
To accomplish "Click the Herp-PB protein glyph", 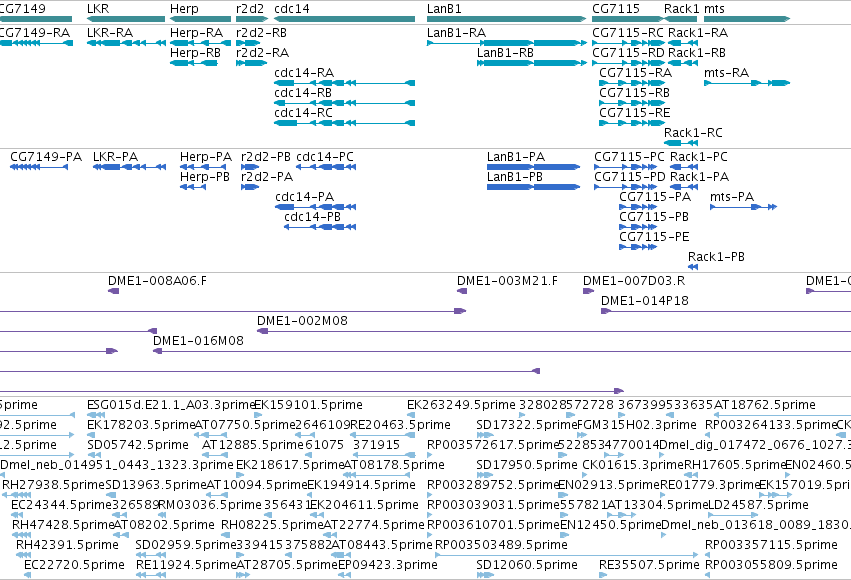I will click(193, 187).
